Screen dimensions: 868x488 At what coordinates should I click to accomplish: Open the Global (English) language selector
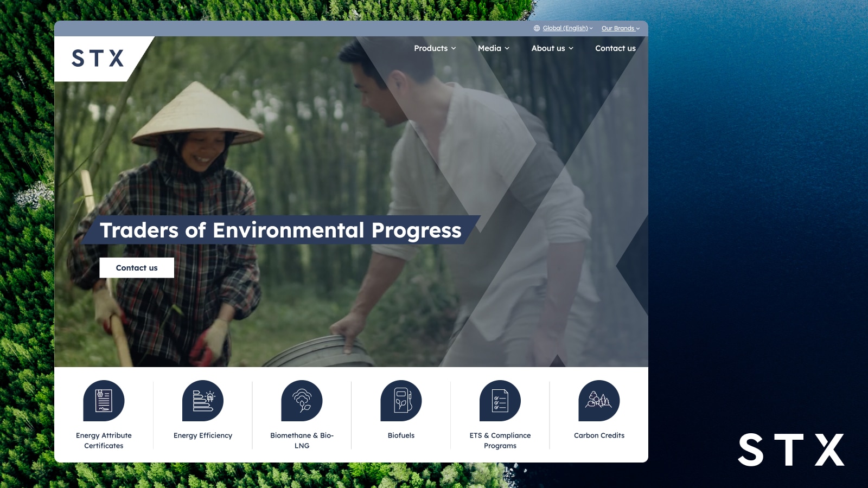(565, 28)
